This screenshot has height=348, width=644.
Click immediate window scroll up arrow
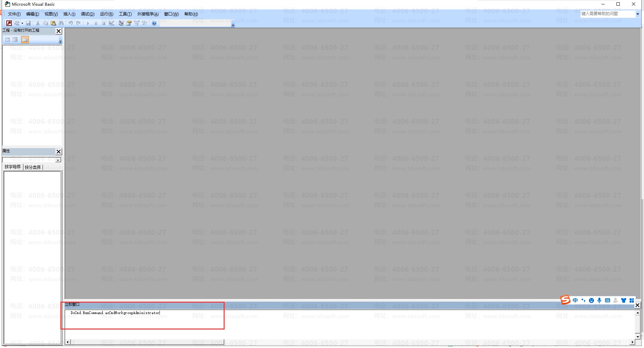pyautogui.click(x=638, y=313)
